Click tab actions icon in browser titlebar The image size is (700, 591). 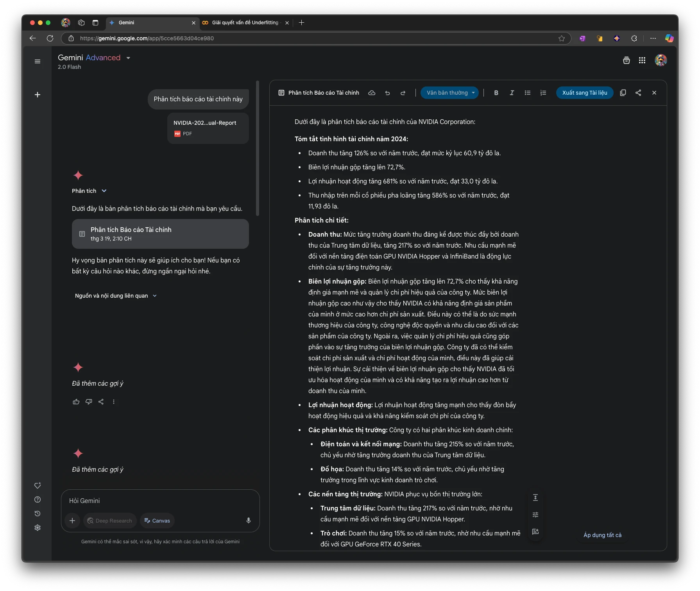coord(95,23)
